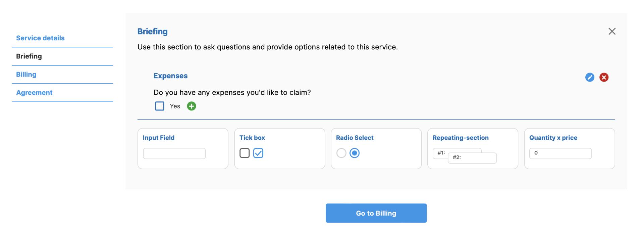Select the empty radio in Radio Select card
Image resolution: width=644 pixels, height=246 pixels.
tap(341, 153)
